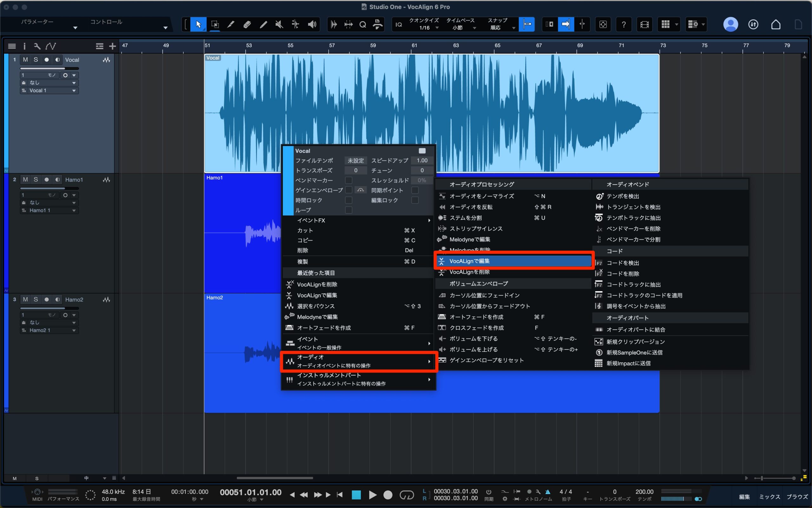Choose VocALignで編集 in the audio submenu
This screenshot has width=812, height=508.
[x=513, y=261]
